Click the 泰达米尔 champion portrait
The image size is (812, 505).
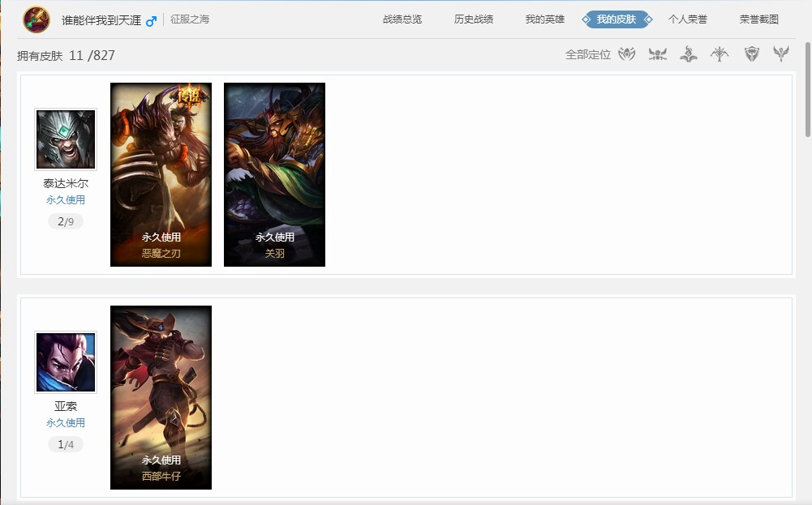(66, 139)
